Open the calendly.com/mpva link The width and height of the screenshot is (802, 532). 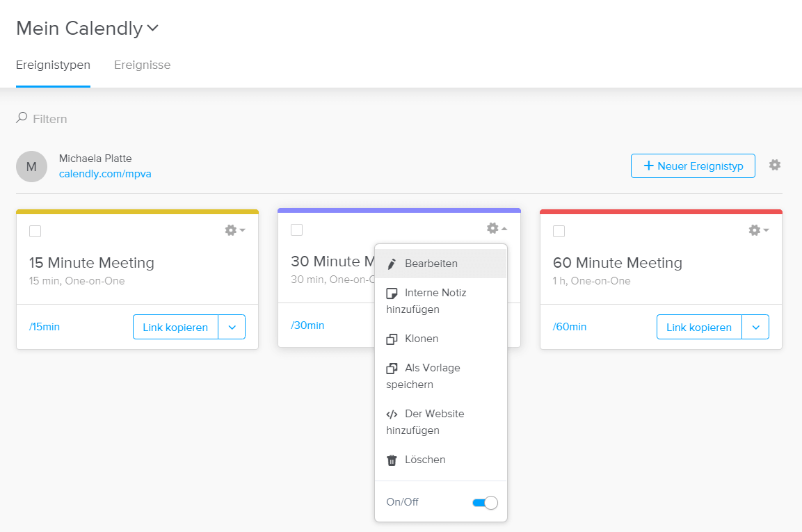pyautogui.click(x=105, y=174)
